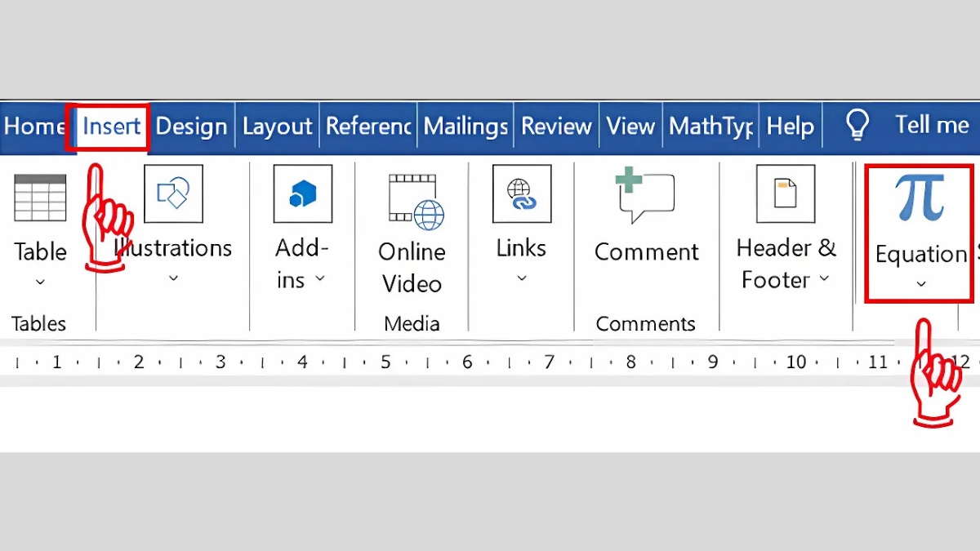Switch to the Insert tab
The width and height of the screenshot is (980, 551).
click(111, 127)
